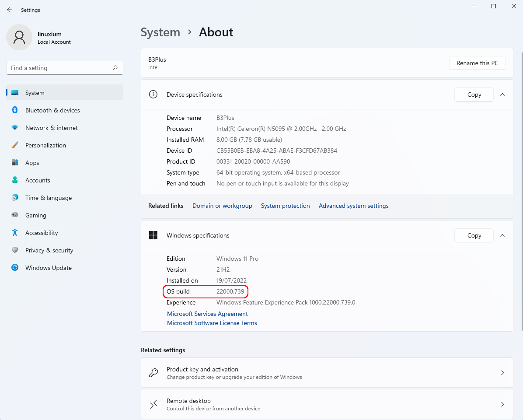Click Rename this PC button

pyautogui.click(x=478, y=63)
